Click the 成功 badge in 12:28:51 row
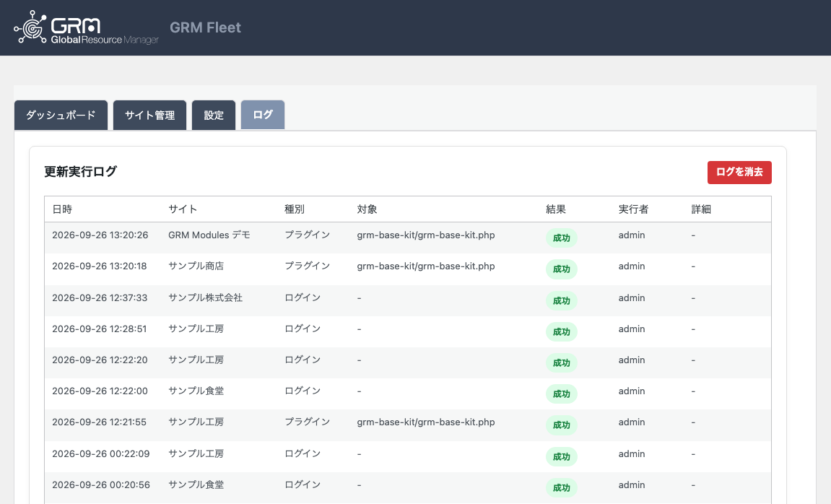The height and width of the screenshot is (504, 831). click(561, 331)
